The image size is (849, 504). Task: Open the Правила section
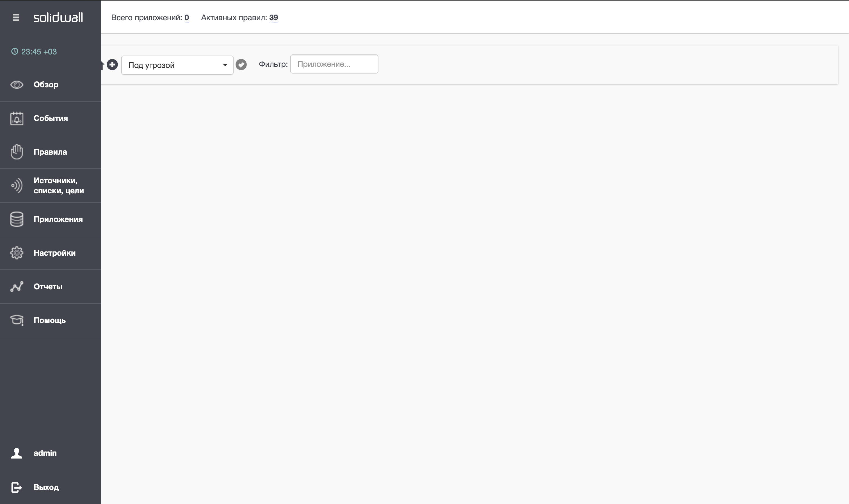50,152
